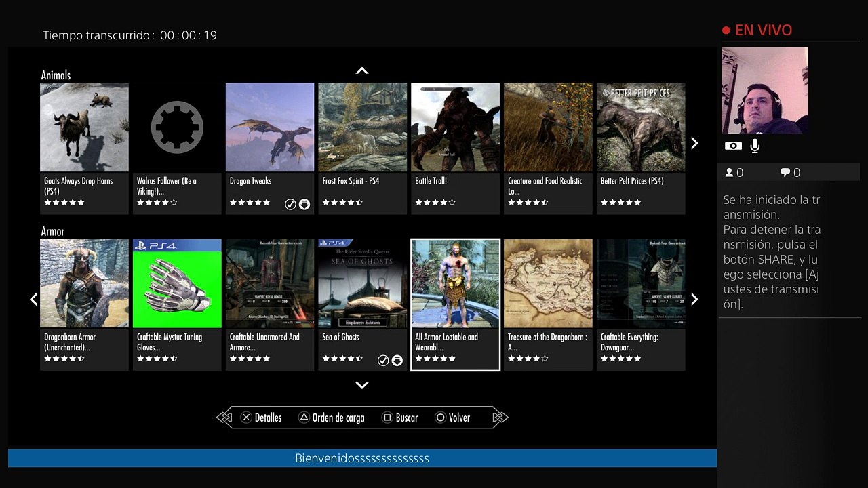Screen dimensions: 868x488
Task: Click the camera icon under the webcam feed
Action: coord(733,146)
